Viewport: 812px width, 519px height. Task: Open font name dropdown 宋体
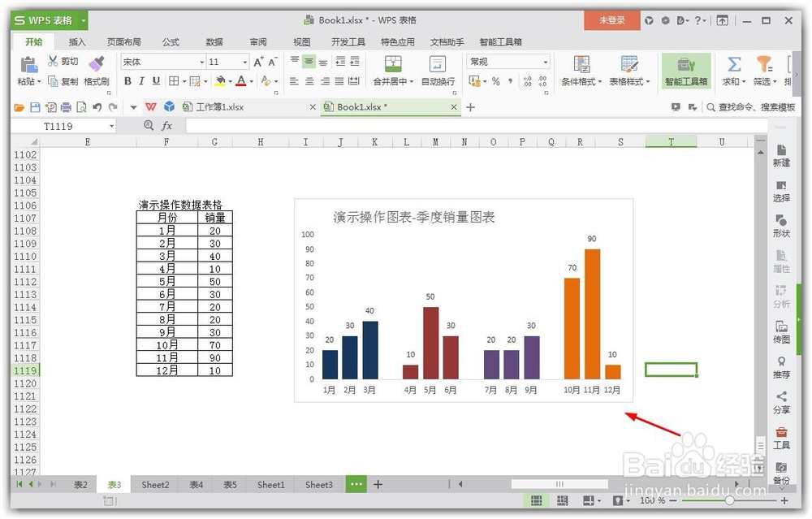(x=202, y=63)
